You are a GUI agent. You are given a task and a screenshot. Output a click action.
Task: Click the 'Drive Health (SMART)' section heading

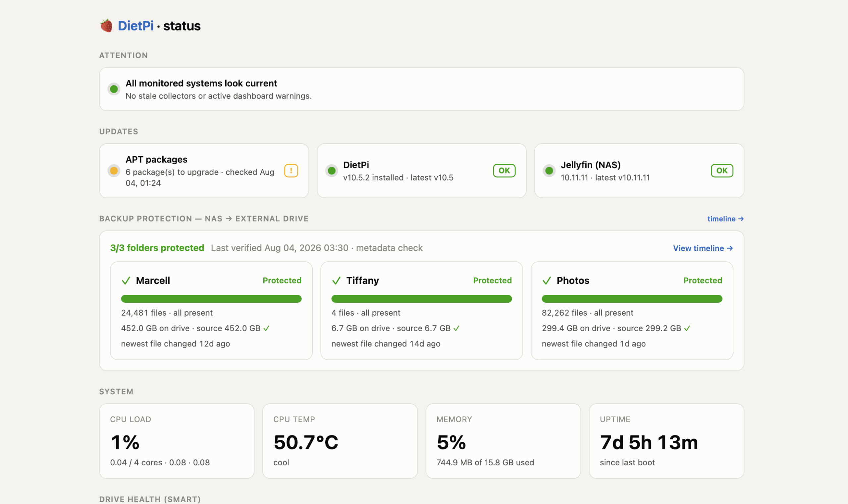[x=150, y=499]
